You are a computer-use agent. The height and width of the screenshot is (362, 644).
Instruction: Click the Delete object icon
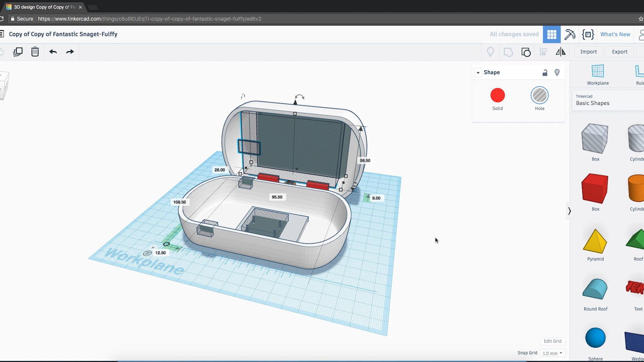click(35, 52)
